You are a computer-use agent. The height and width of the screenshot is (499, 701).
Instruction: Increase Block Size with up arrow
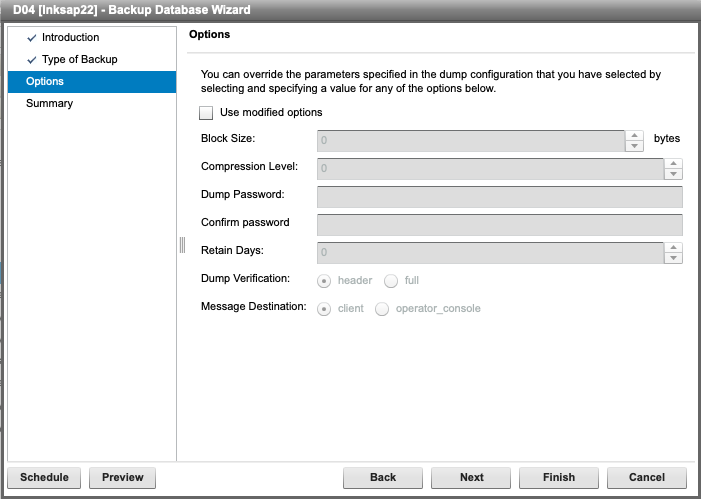[x=634, y=134]
